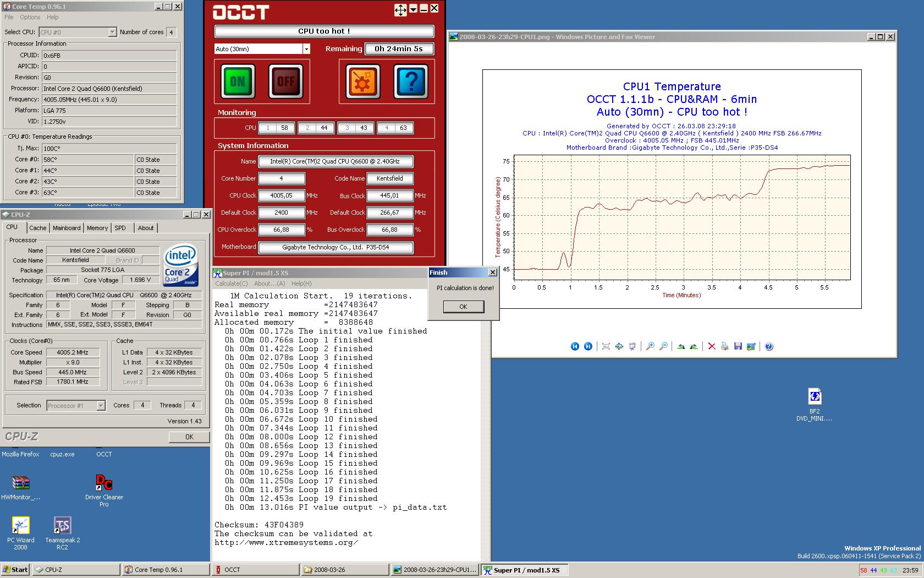Zoom out on the temperature graph

(663, 346)
